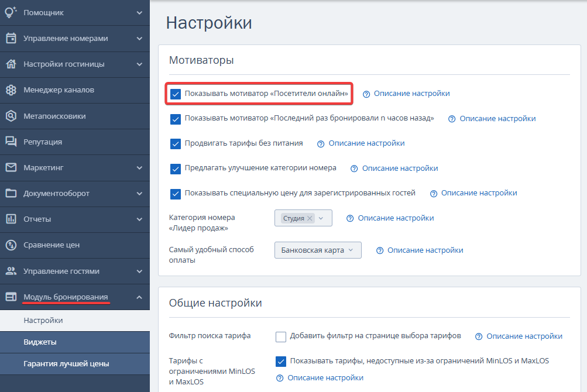This screenshot has width=587, height=392.
Task: Open Гарантия лучшей цены submenu item
Action: (x=75, y=363)
